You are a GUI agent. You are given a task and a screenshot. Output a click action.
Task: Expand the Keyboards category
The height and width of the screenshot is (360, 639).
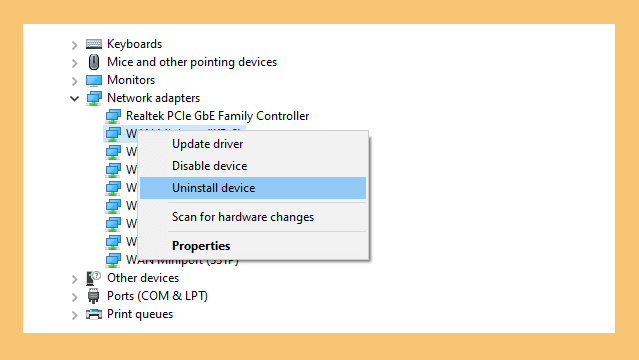click(x=74, y=45)
